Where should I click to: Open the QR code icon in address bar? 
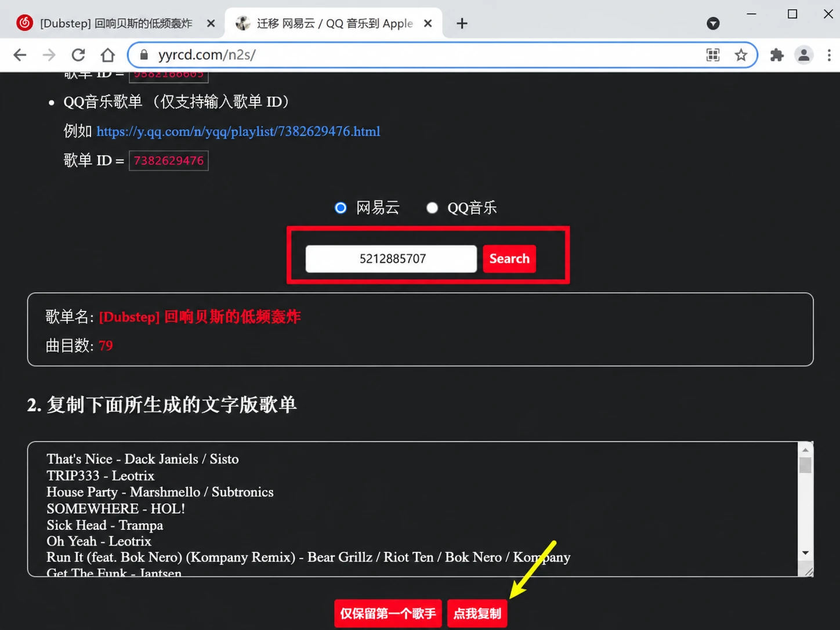pos(713,55)
